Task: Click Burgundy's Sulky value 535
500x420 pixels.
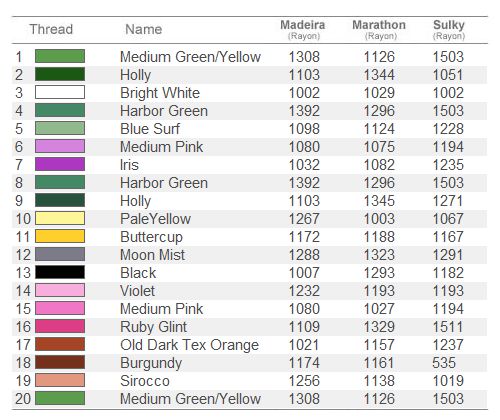Action: pos(444,363)
